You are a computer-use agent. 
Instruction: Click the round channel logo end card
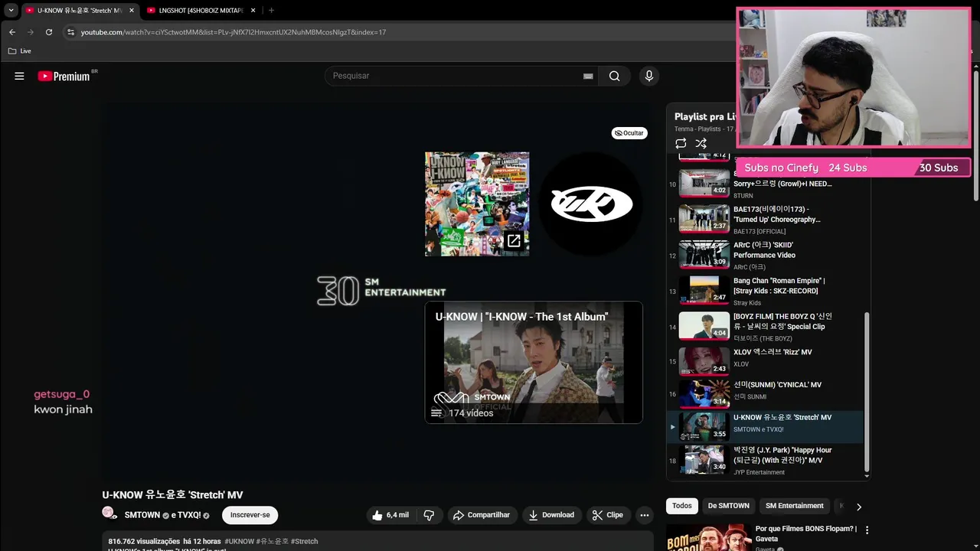click(x=592, y=204)
